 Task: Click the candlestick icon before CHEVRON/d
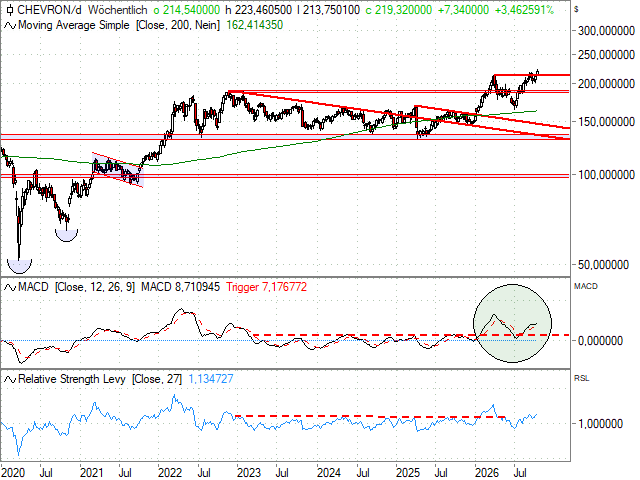(x=10, y=10)
